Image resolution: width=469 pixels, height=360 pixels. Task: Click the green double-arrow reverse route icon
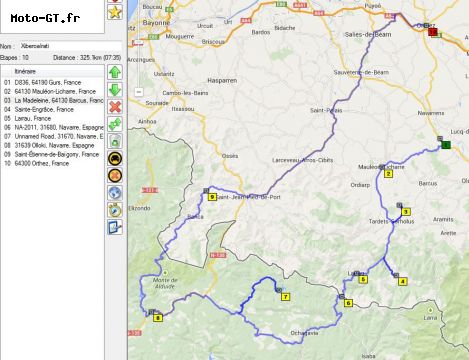point(115,124)
